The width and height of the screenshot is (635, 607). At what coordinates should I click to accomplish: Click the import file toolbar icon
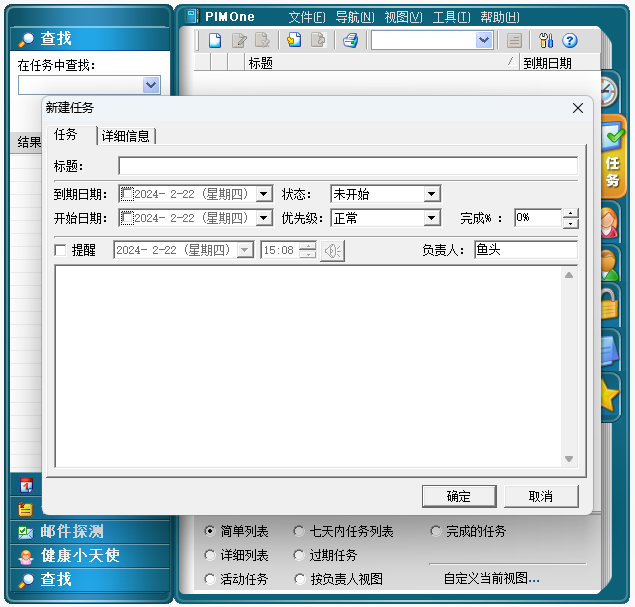pos(294,40)
